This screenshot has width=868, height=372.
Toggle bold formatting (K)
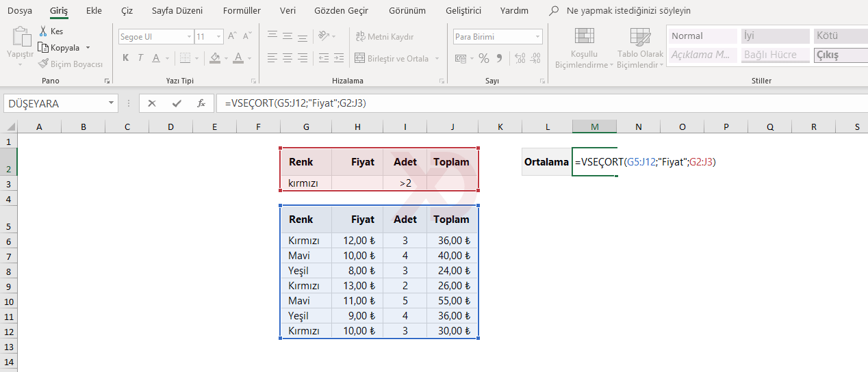[x=126, y=58]
